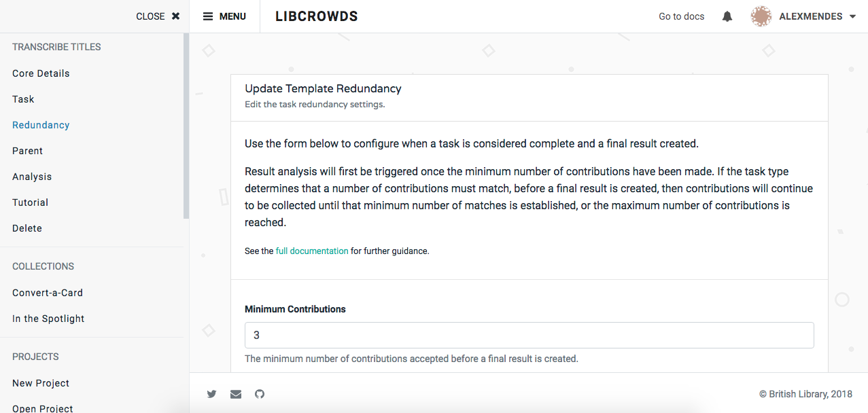This screenshot has width=868, height=413.
Task: Open the full documentation link
Action: point(311,250)
